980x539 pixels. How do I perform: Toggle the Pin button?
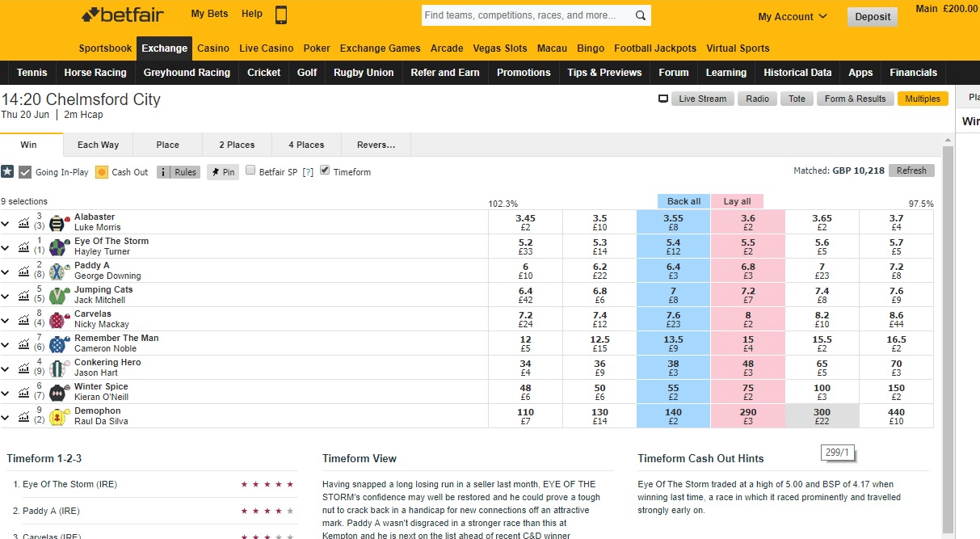pos(222,172)
